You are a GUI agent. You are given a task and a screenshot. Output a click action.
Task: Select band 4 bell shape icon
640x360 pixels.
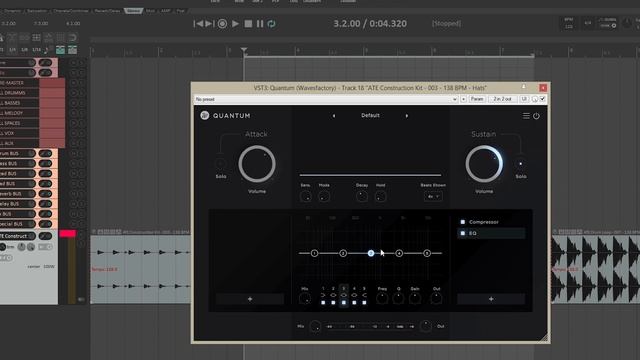[x=354, y=295]
